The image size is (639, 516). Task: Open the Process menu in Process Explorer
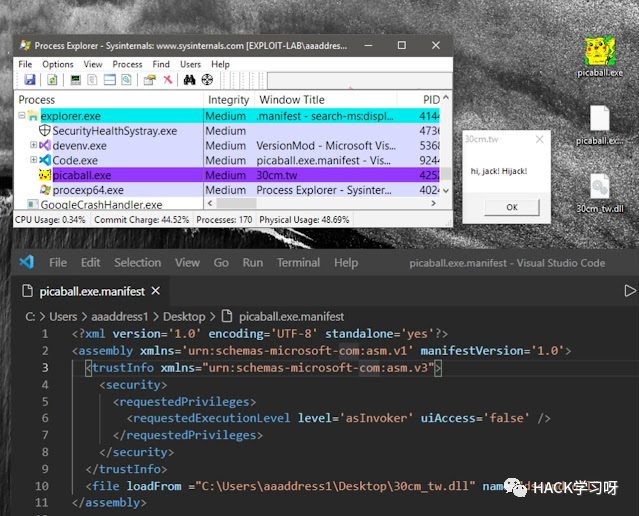pos(127,64)
